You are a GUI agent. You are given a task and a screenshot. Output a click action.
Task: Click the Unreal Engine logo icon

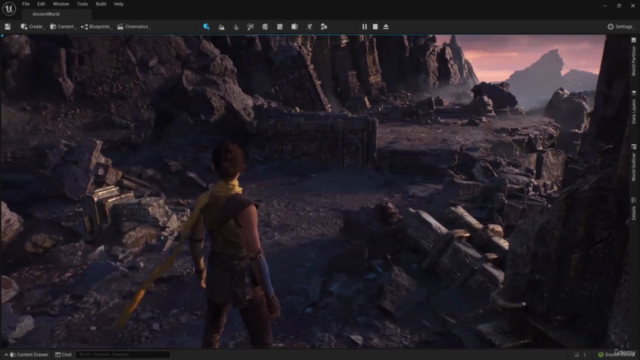coord(9,8)
